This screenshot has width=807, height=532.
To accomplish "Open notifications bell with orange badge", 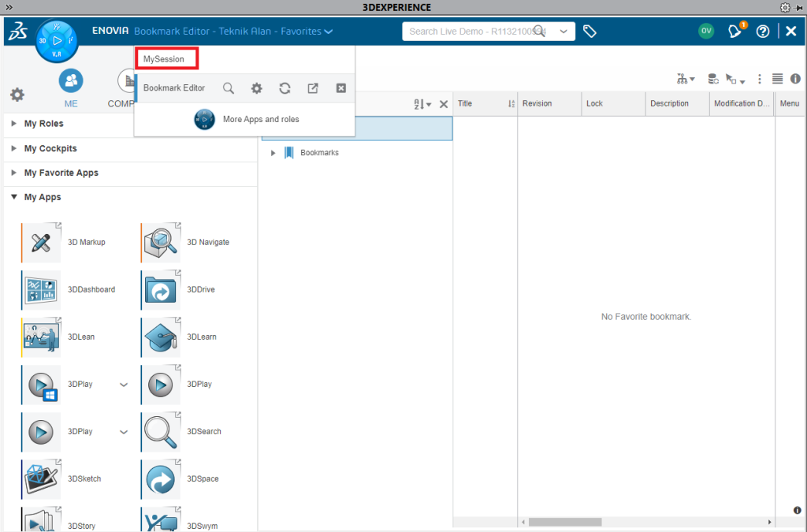I will (x=735, y=32).
